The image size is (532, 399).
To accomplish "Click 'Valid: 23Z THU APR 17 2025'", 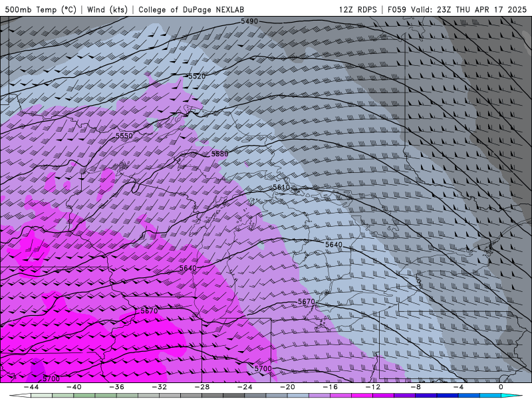I will pyautogui.click(x=469, y=9).
